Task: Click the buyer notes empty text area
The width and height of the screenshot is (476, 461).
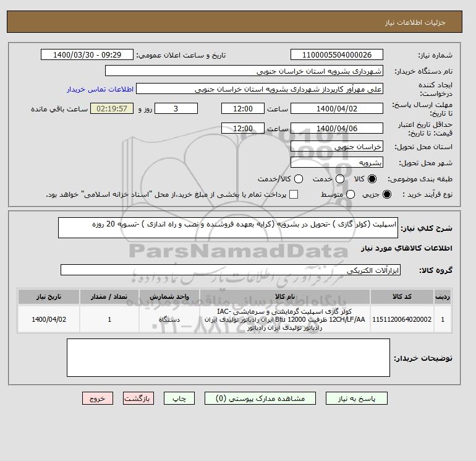Action: [228, 358]
